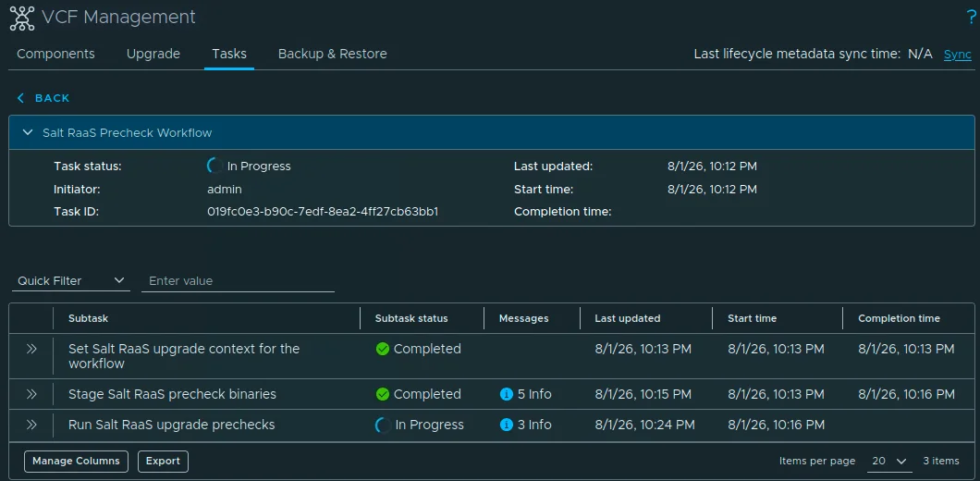The height and width of the screenshot is (481, 980).
Task: Click the 8/1/26, 10:16 PM completion time cell
Action: click(906, 395)
